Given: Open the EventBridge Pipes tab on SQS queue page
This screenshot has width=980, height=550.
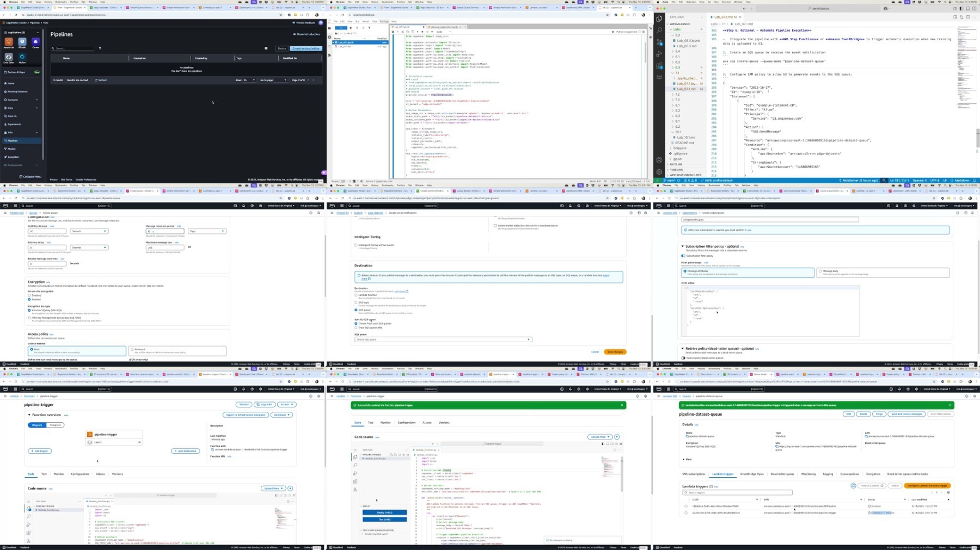Looking at the screenshot, I should click(x=752, y=474).
